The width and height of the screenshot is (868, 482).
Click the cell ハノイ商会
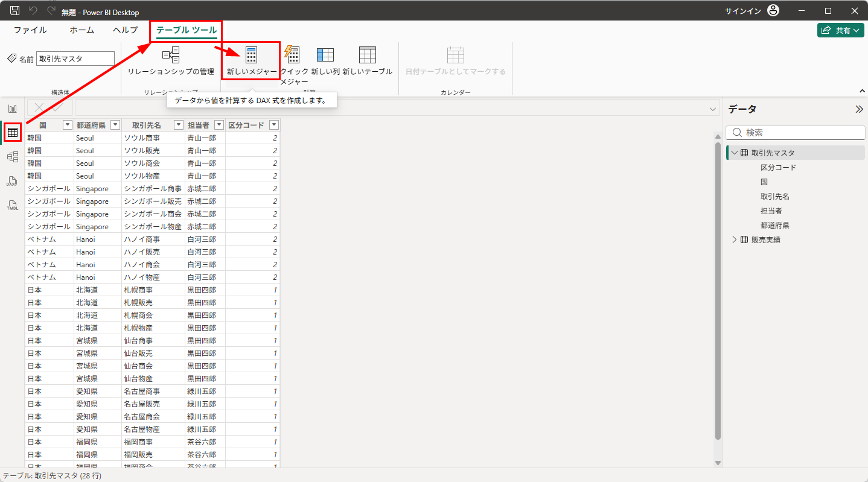click(153, 264)
